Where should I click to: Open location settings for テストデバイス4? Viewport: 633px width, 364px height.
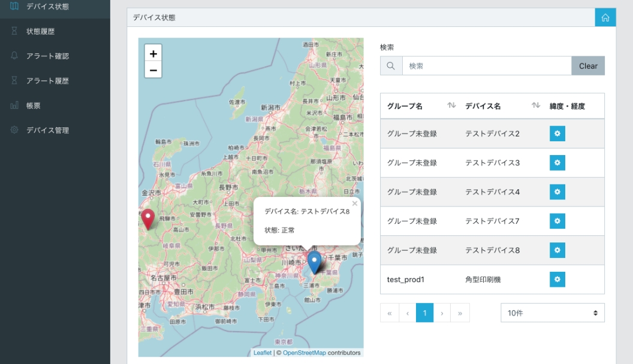pos(557,192)
